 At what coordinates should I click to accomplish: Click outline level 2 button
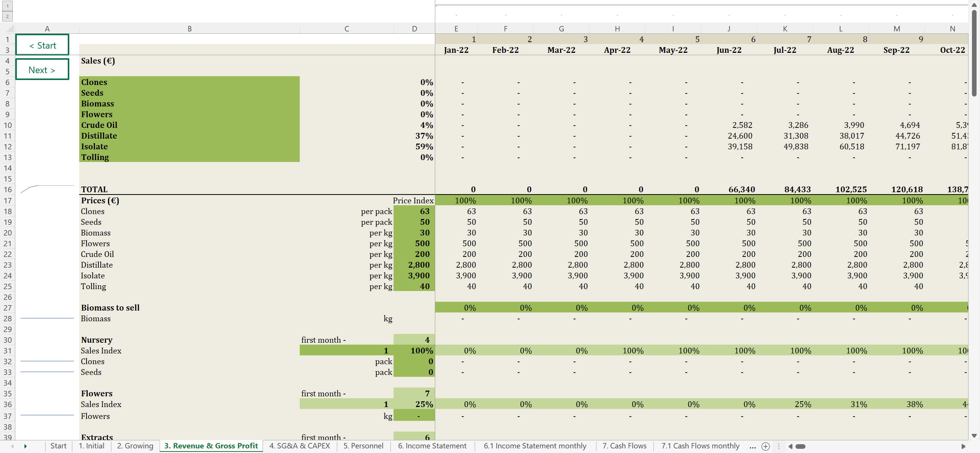[x=7, y=16]
